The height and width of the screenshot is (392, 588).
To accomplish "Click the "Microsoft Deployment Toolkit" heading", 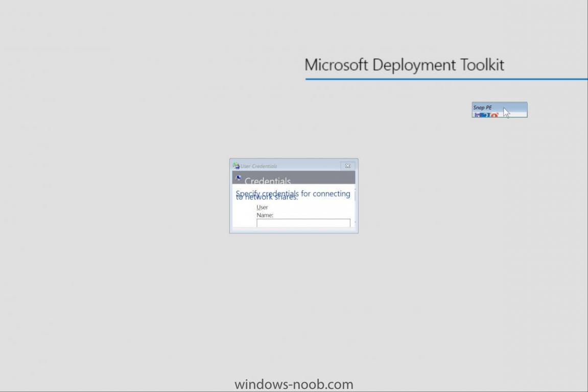I will pyautogui.click(x=404, y=65).
